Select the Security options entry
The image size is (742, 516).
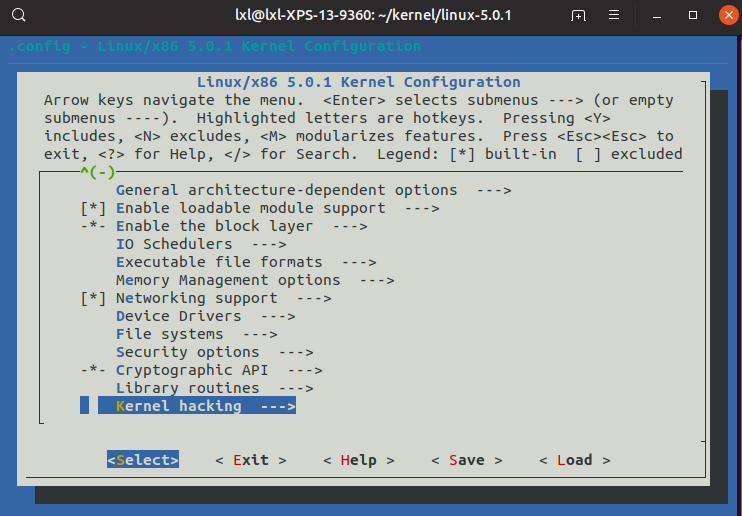click(187, 352)
